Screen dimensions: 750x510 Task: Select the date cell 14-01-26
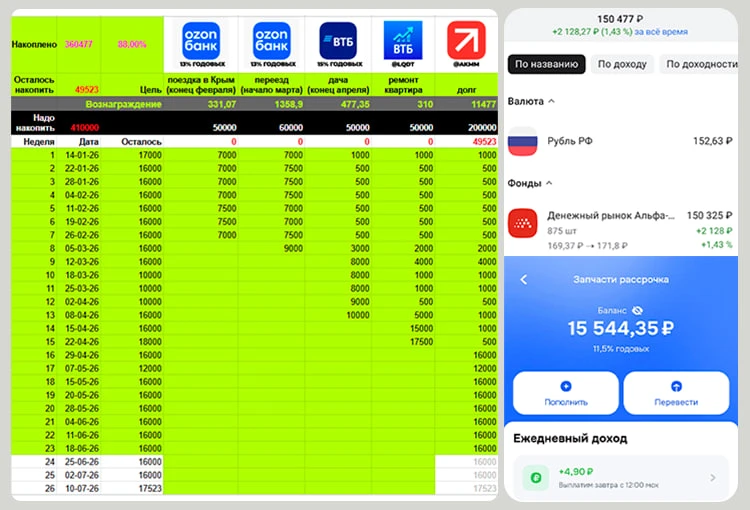(x=79, y=155)
